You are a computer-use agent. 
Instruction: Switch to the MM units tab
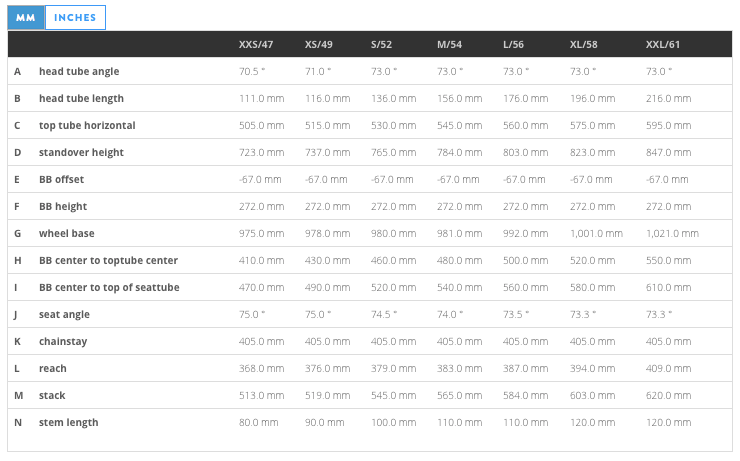(x=26, y=18)
